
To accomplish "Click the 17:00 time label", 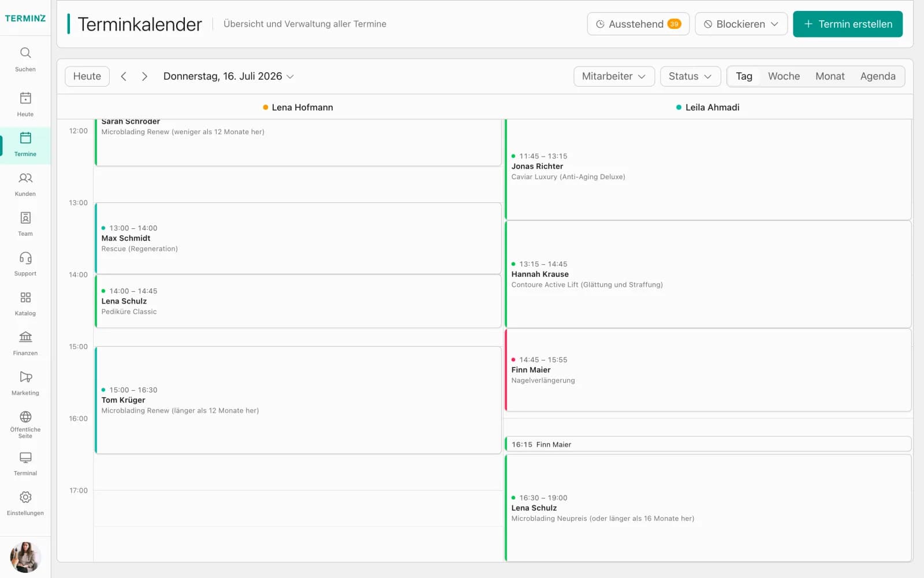I will click(x=79, y=491).
